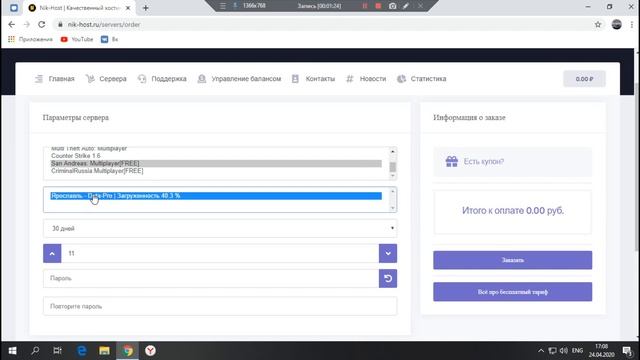Close the Nik-Host browser tab

[x=128, y=8]
